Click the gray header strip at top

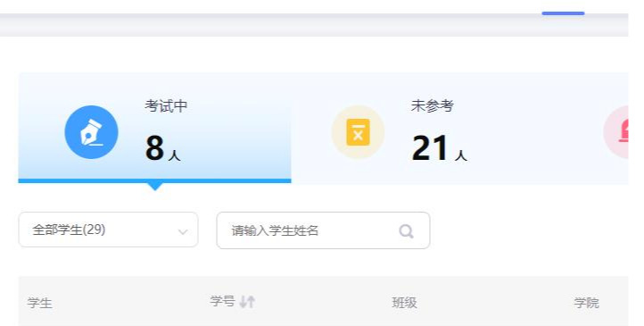coord(314,25)
